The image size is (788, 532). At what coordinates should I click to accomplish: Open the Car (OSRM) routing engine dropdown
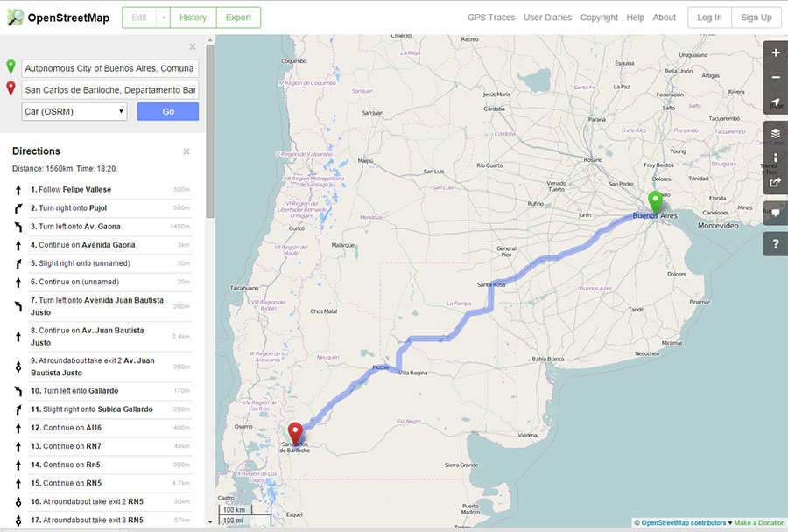pyautogui.click(x=74, y=111)
